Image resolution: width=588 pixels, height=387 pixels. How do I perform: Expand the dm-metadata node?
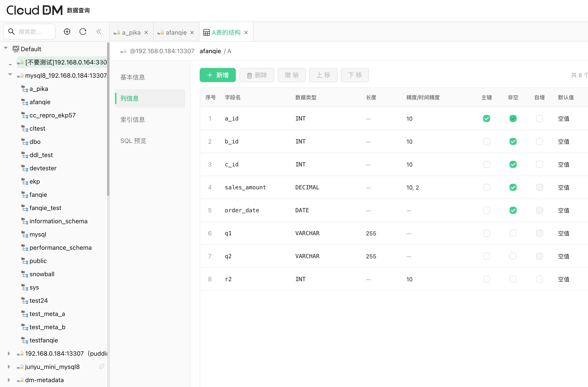click(9, 380)
